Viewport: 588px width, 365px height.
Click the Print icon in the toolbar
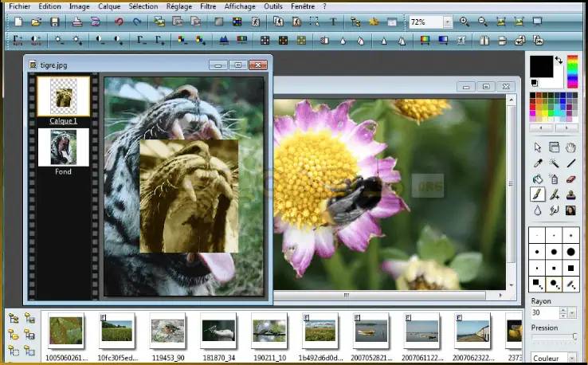[77, 22]
